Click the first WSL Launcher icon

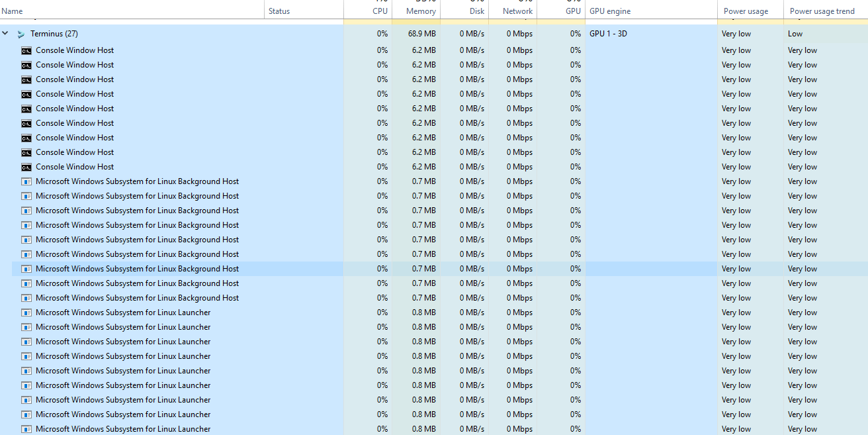point(26,312)
